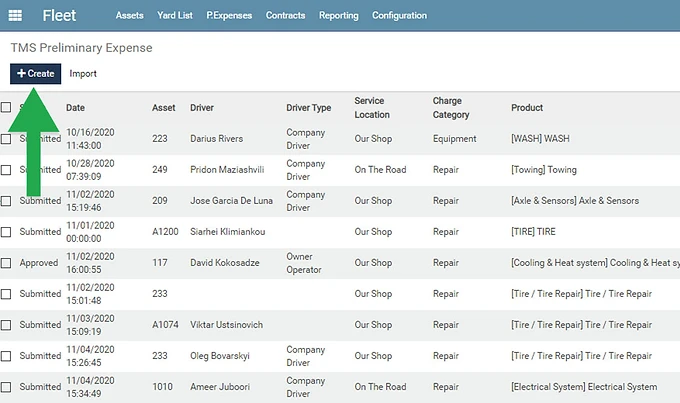This screenshot has height=403, width=680.
Task: Check the Viktar Ustsinovich row checkbox
Action: click(x=6, y=325)
